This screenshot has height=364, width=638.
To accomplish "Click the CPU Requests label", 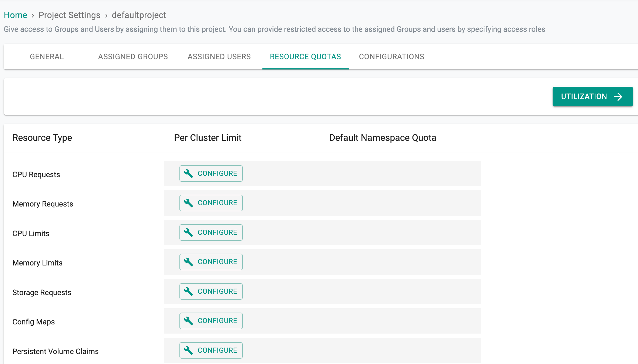I will click(36, 174).
